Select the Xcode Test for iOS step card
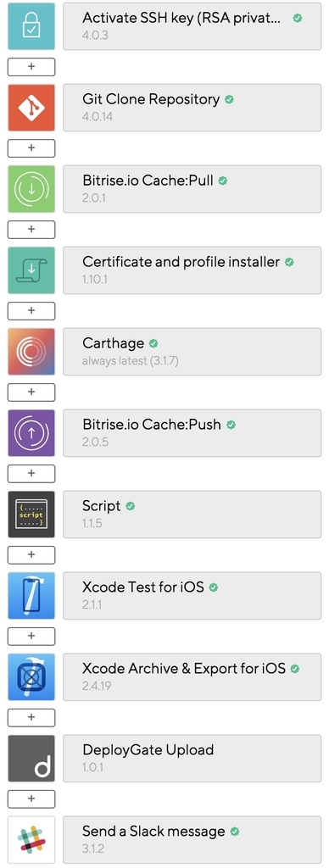Viewport: 329px width, 868px height. [192, 596]
